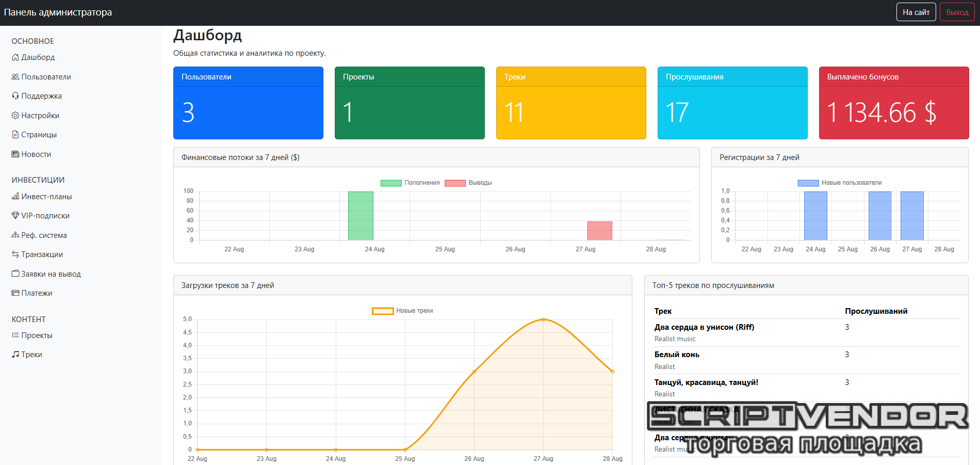Toggle the Новые пользователи legend series
Image resolution: width=980 pixels, height=465 pixels.
(x=839, y=183)
